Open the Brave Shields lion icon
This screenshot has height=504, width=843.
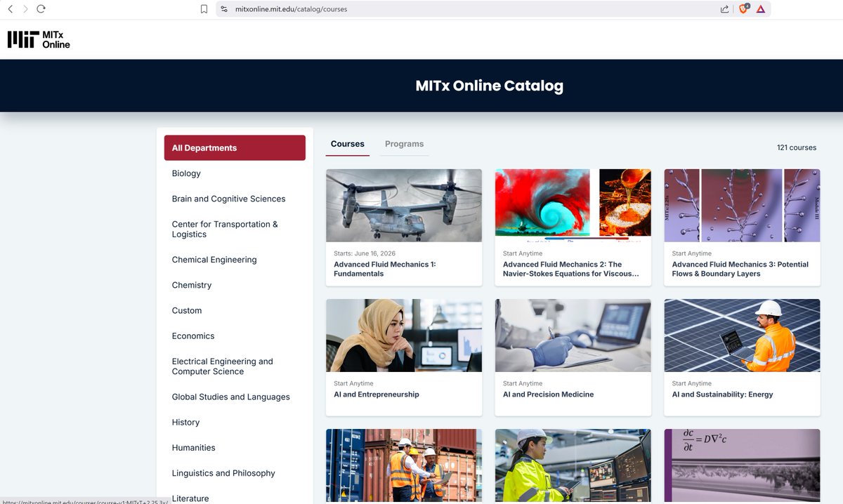pos(744,9)
